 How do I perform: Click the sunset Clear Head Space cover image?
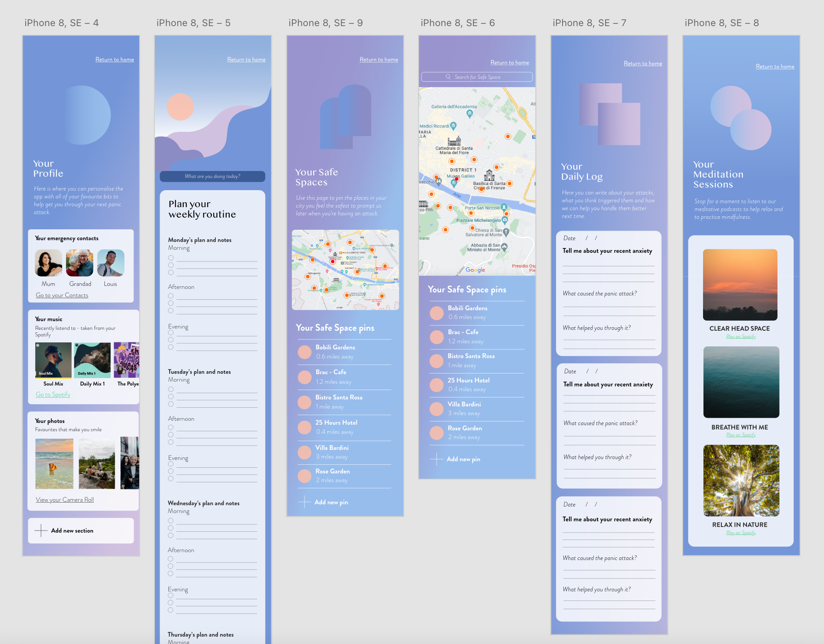click(x=740, y=285)
